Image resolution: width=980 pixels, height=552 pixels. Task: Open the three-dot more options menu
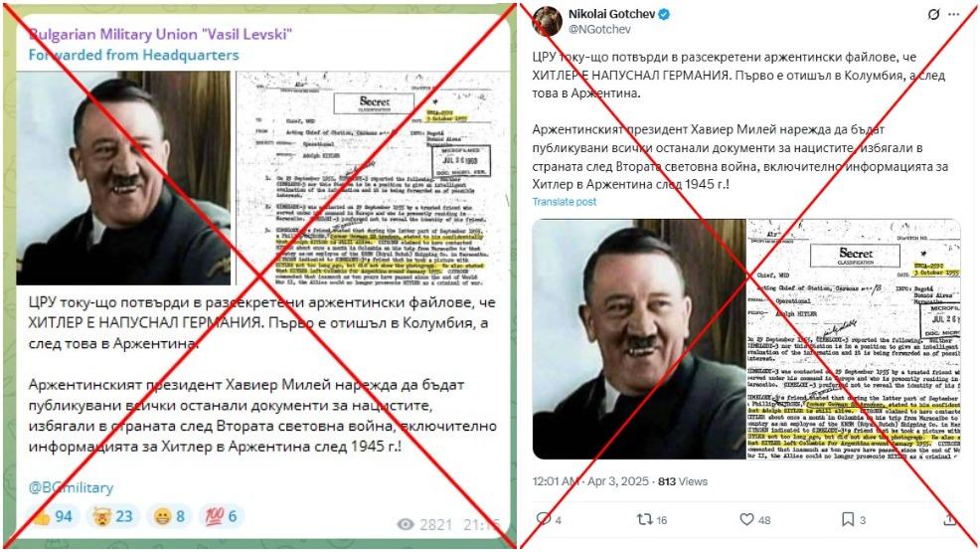954,14
